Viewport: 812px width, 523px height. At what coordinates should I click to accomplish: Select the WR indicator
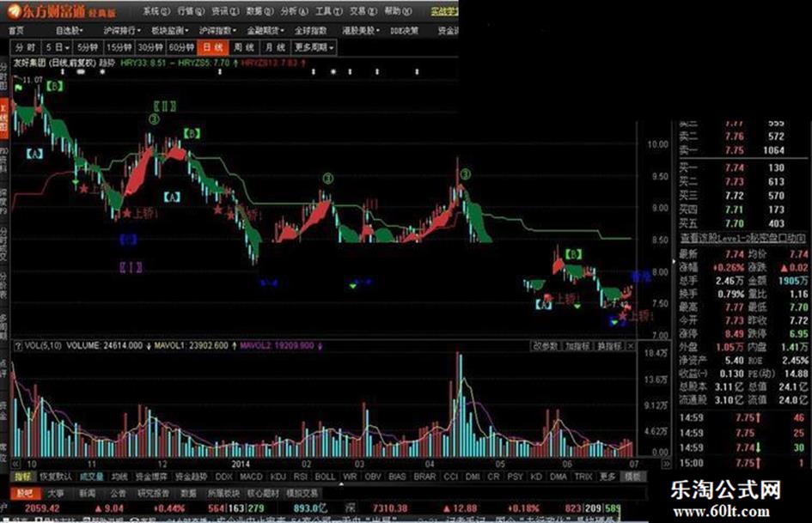click(350, 477)
